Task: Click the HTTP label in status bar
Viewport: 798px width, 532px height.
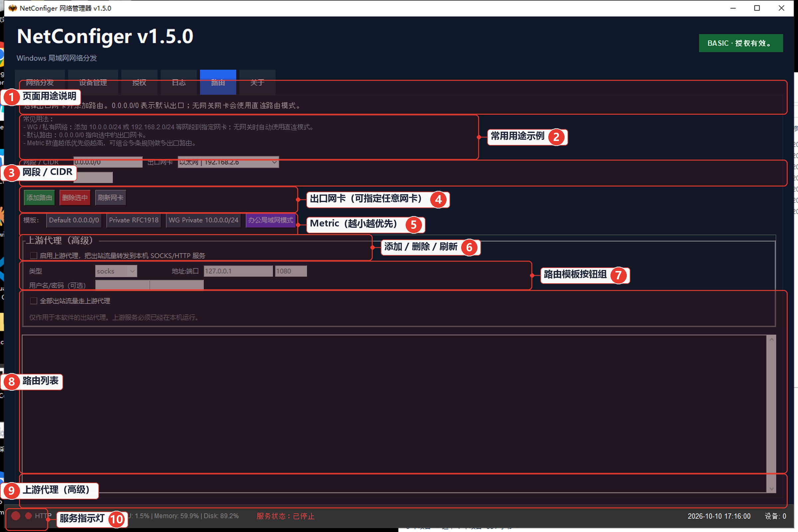Action: tap(43, 516)
